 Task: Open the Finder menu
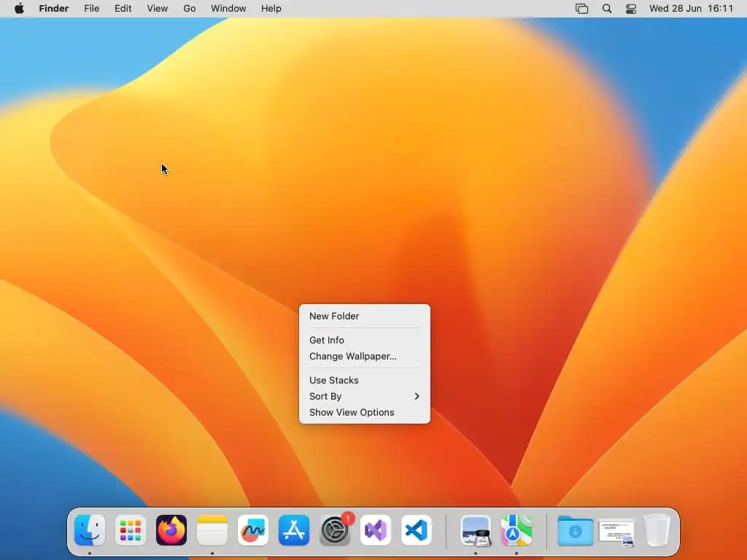click(54, 9)
